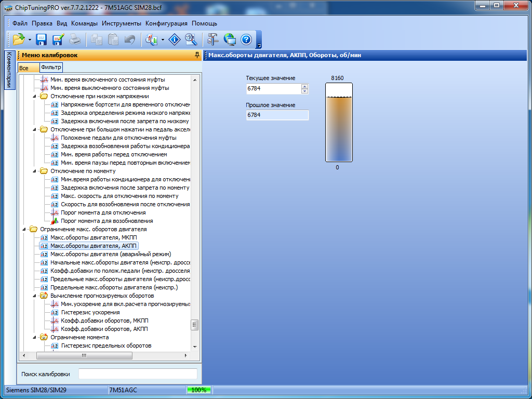Increase 'Текущее значение' with the up spinner
Screen dimensions: 532x399
[304, 87]
